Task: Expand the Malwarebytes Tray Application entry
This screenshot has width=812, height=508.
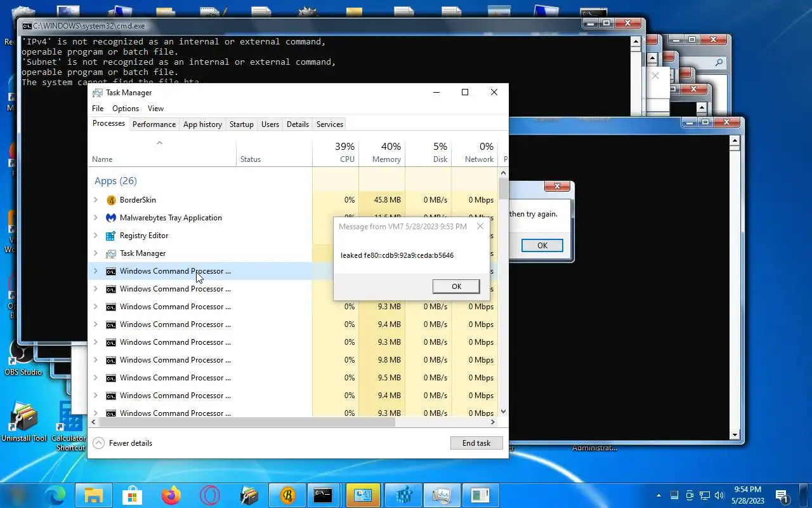Action: [x=96, y=218]
